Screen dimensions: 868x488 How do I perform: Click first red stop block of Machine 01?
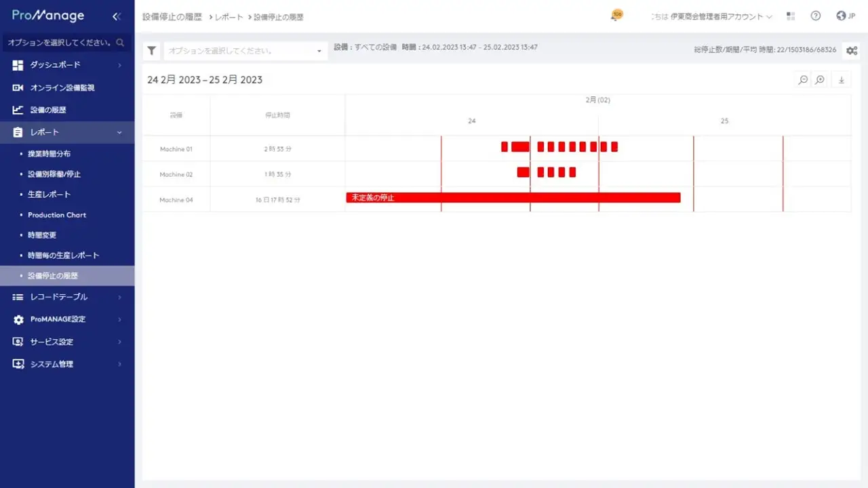click(505, 146)
